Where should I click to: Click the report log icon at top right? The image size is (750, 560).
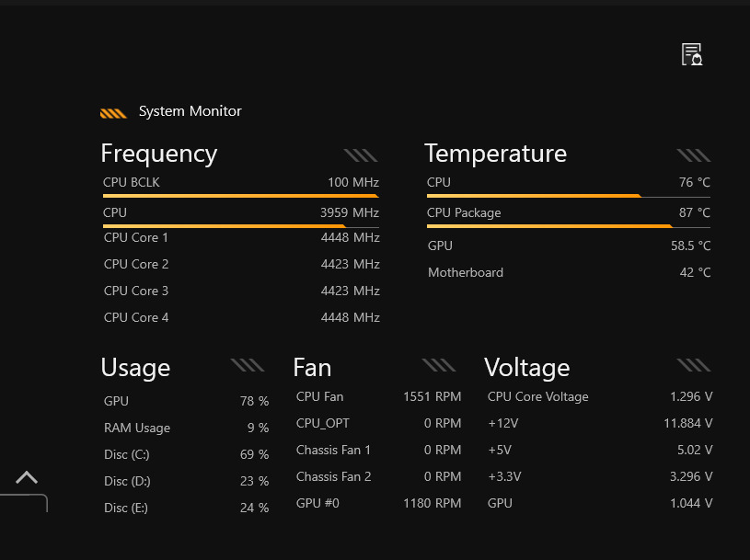[x=691, y=54]
